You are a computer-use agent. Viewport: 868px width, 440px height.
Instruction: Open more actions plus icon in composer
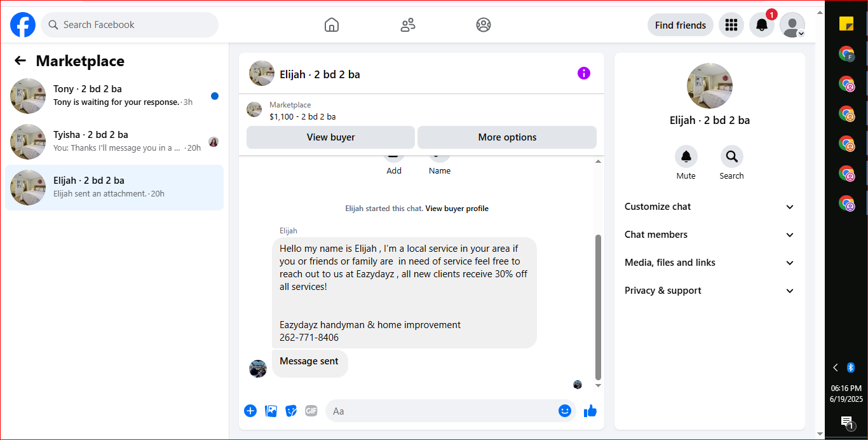(x=250, y=411)
